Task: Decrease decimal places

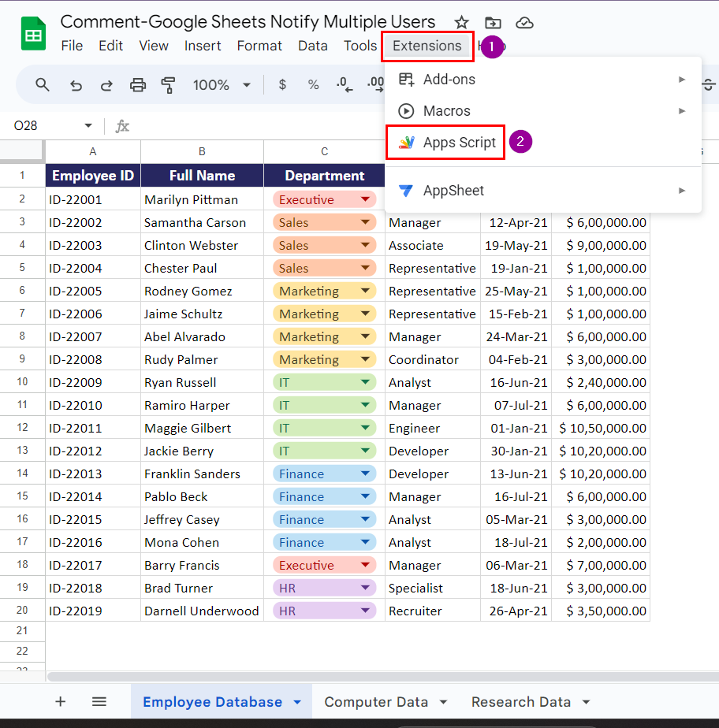Action: pyautogui.click(x=345, y=85)
